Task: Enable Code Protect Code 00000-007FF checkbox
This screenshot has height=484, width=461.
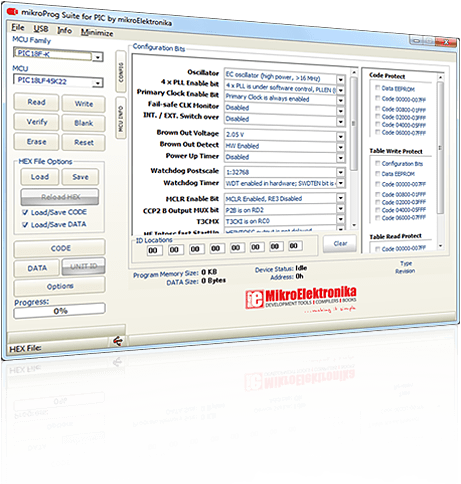Action: tap(378, 98)
